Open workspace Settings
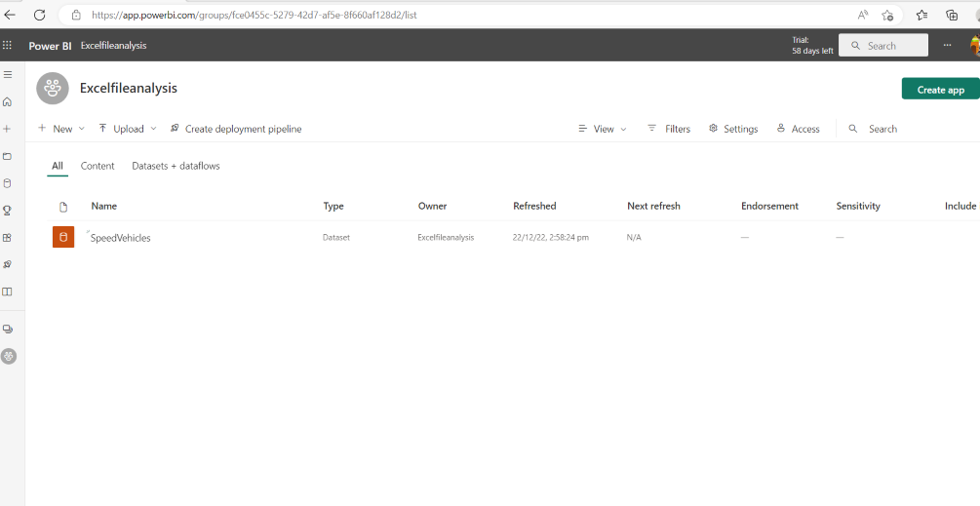 [733, 129]
